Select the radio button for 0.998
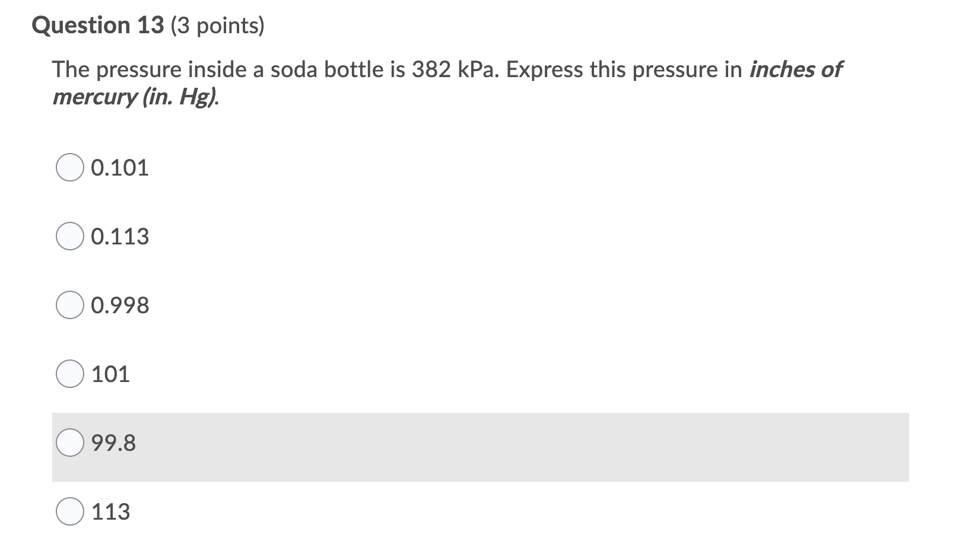Viewport: 959px width, 560px height. 70,306
